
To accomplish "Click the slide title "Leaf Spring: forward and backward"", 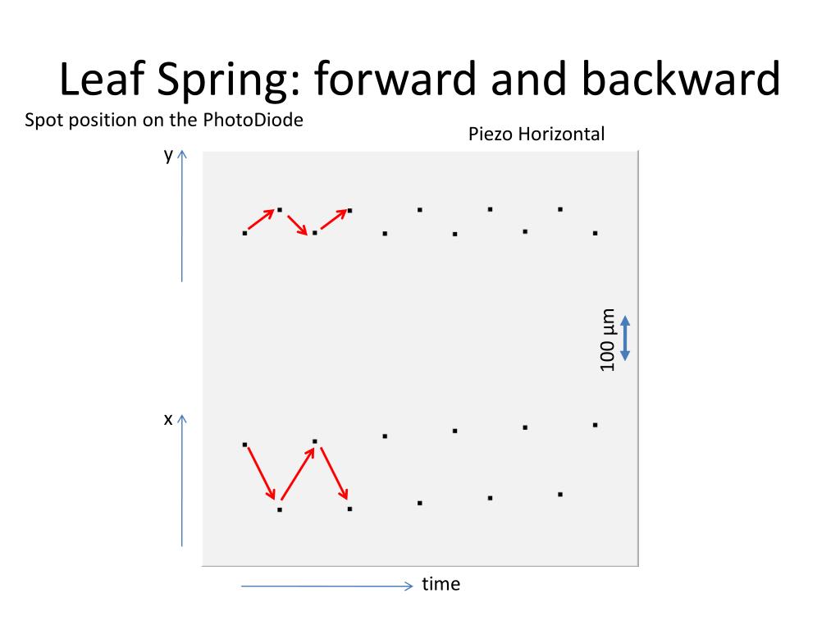I will point(419,80).
